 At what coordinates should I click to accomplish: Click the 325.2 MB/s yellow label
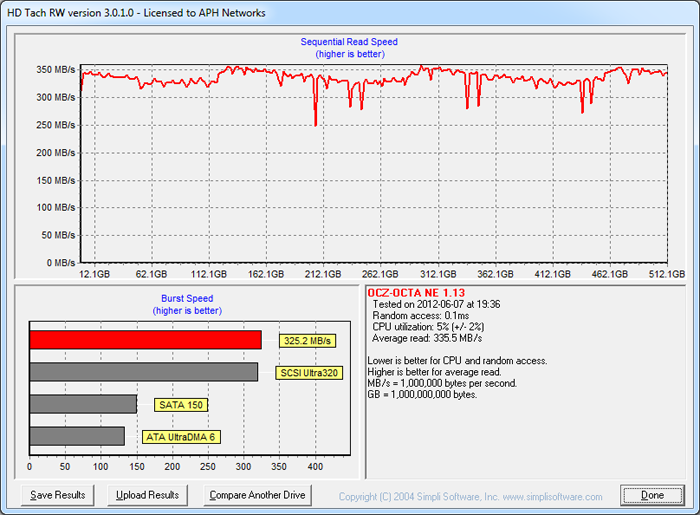click(x=307, y=341)
